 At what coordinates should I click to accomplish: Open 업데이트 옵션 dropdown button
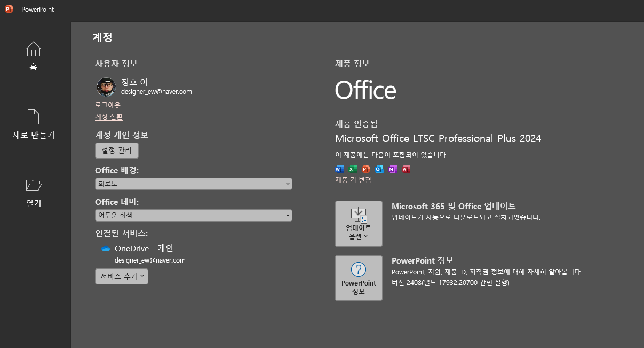tap(359, 224)
